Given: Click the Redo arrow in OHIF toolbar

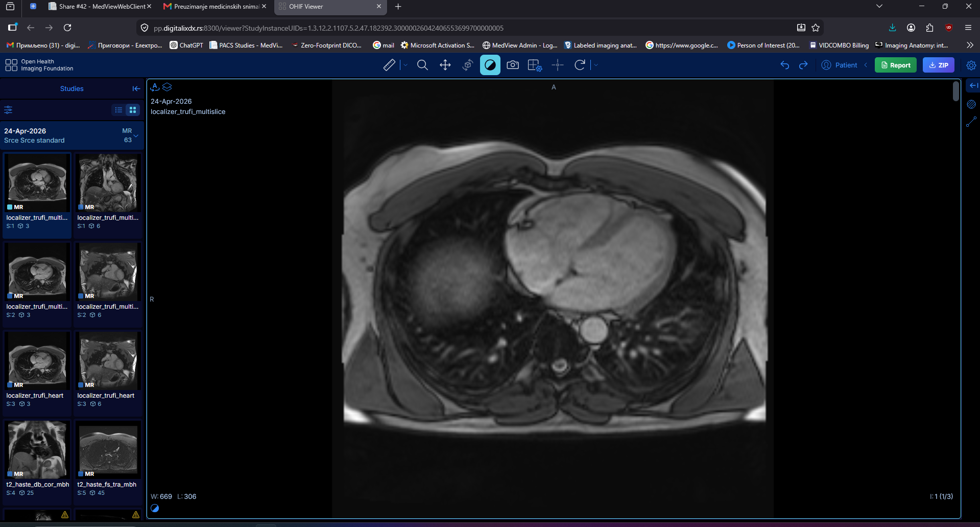Looking at the screenshot, I should click(803, 65).
